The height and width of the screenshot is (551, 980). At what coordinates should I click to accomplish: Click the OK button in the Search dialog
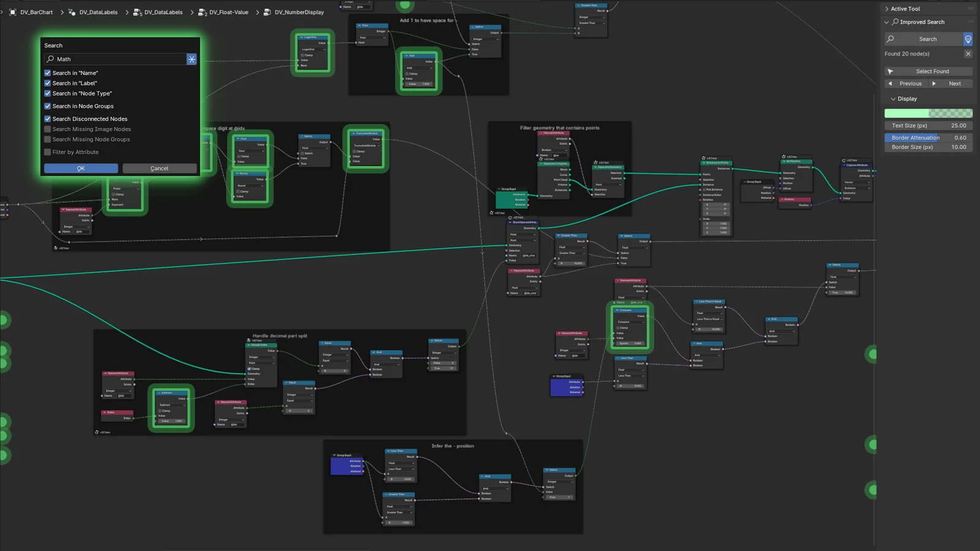coord(80,168)
